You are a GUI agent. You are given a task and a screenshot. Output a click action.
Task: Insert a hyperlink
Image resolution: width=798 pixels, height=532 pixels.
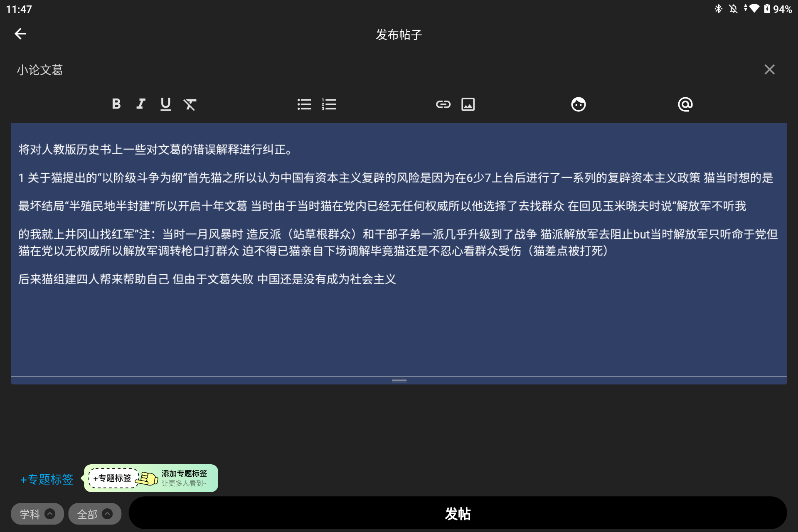(443, 104)
